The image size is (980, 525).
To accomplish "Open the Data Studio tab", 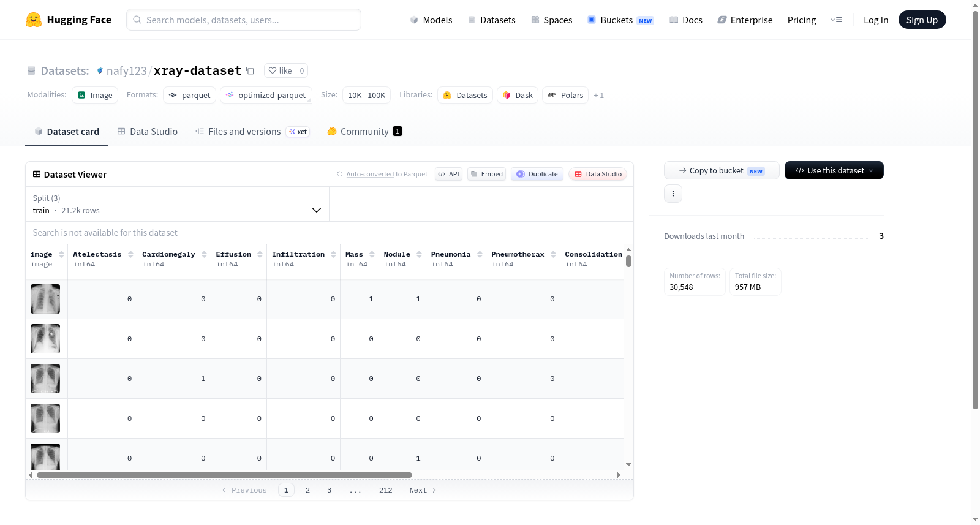I will [148, 132].
